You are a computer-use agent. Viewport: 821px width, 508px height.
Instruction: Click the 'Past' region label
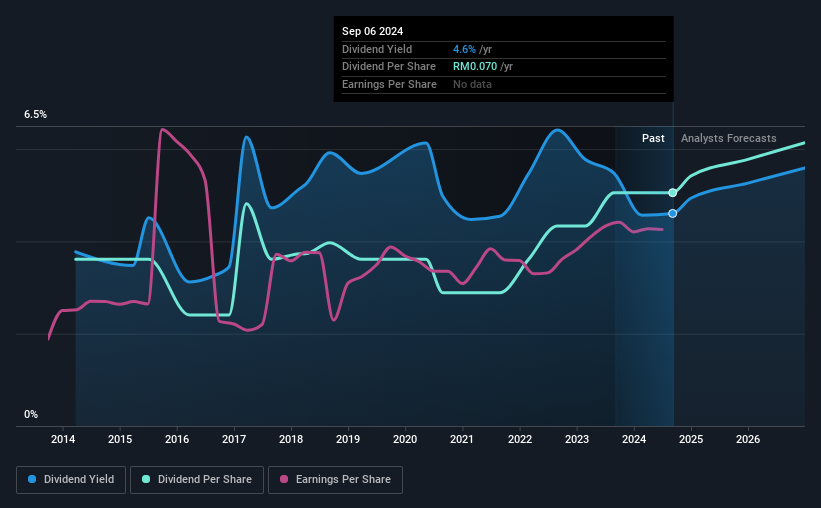[653, 138]
